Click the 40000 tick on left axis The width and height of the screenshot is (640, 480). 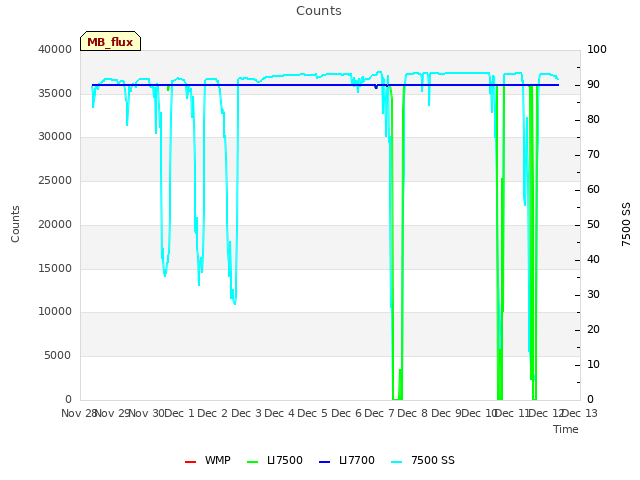point(55,49)
